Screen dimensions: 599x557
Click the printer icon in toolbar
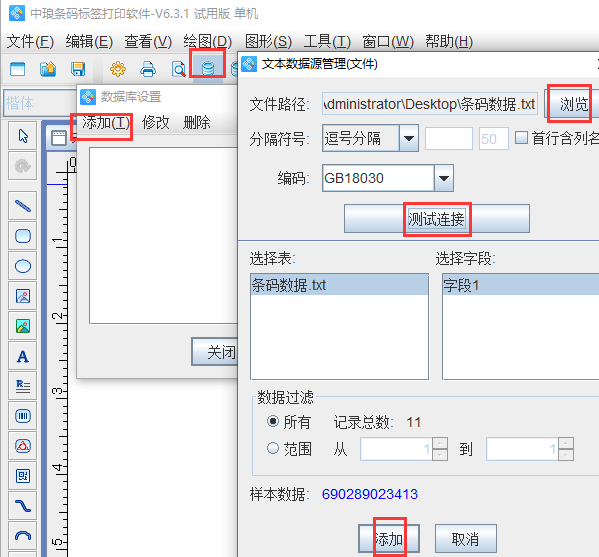pos(148,69)
